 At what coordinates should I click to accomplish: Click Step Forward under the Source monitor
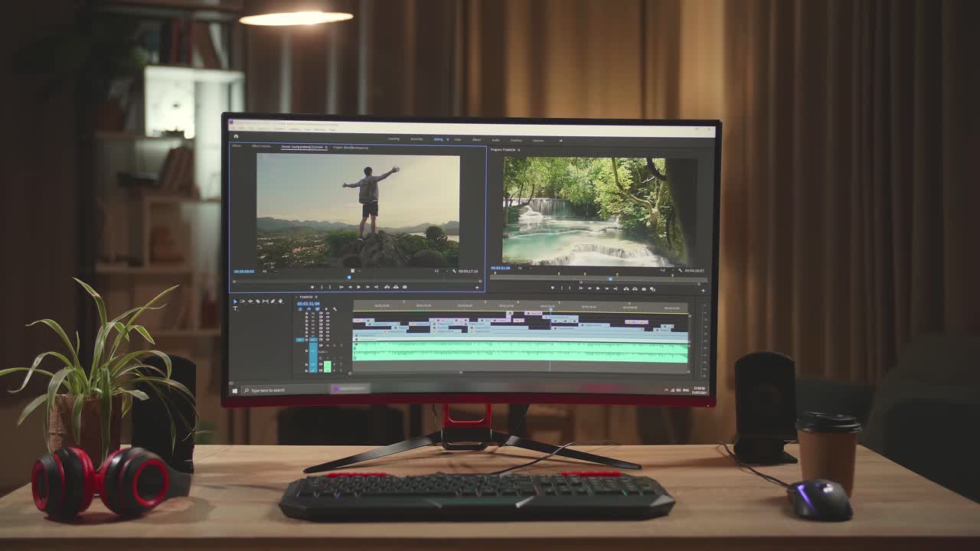[x=367, y=286]
